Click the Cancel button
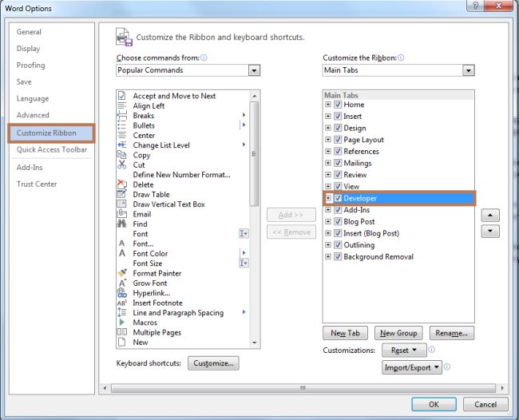Image resolution: width=519 pixels, height=420 pixels. [x=485, y=404]
